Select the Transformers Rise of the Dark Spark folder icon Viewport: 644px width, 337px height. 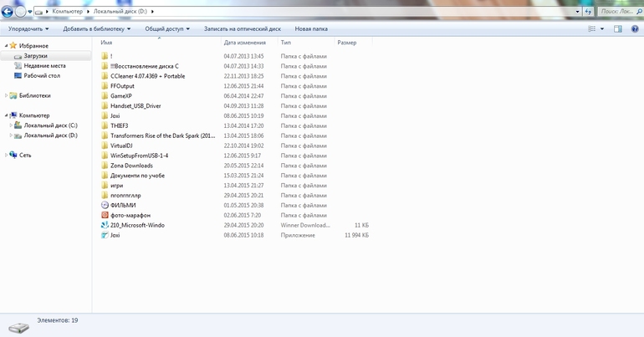coord(105,135)
